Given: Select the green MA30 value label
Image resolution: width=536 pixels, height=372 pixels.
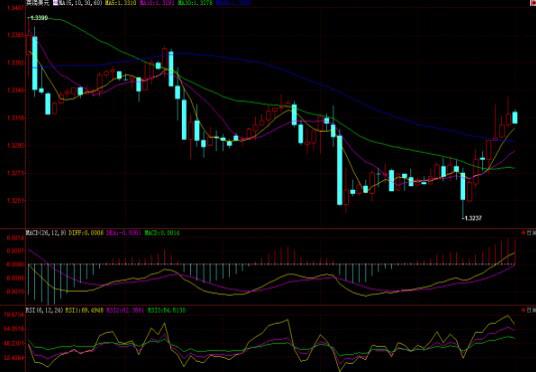Looking at the screenshot, I should [195, 3].
